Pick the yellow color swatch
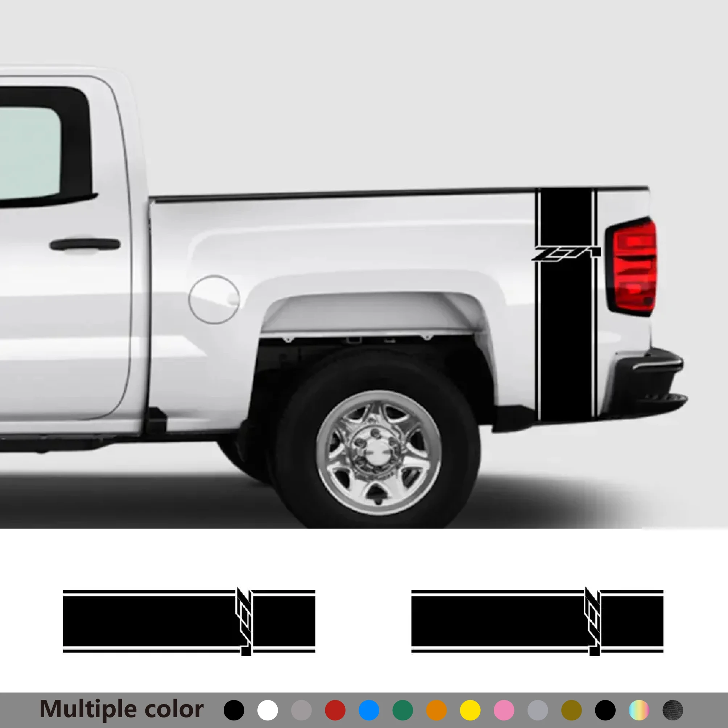 pos(470,710)
